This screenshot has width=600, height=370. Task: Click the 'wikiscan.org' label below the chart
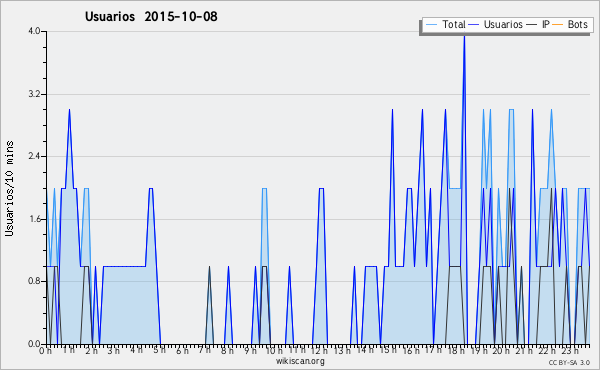click(x=300, y=361)
